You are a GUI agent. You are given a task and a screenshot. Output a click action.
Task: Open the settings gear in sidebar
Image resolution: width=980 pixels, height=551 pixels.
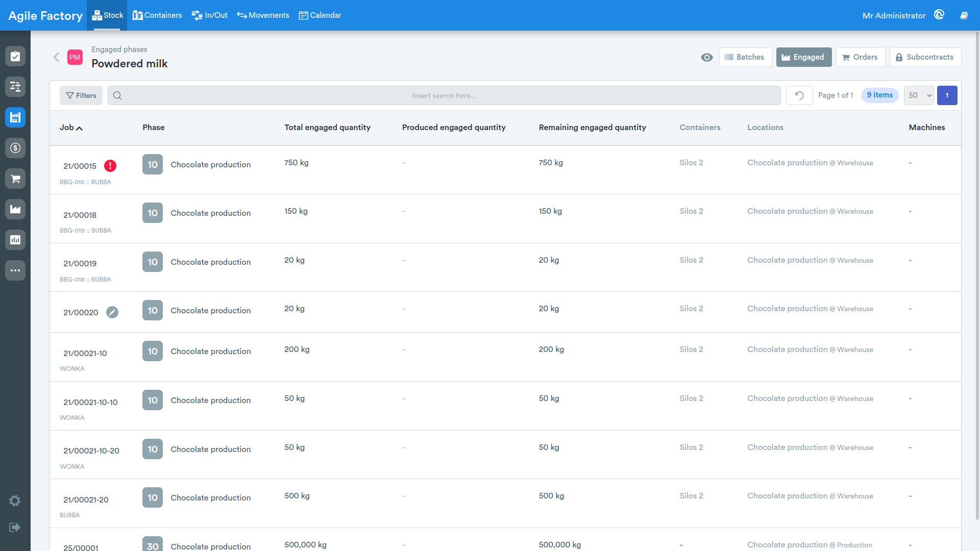click(15, 500)
